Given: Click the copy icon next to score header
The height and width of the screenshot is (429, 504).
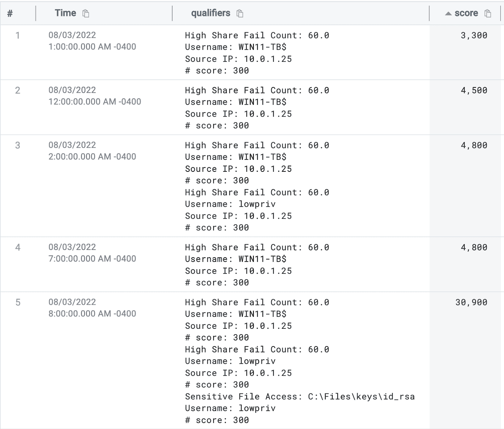Looking at the screenshot, I should pyautogui.click(x=488, y=14).
